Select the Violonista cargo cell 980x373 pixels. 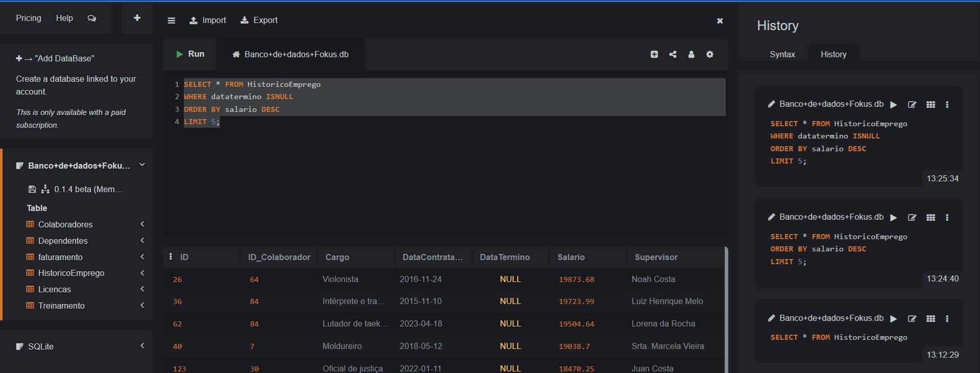[340, 279]
